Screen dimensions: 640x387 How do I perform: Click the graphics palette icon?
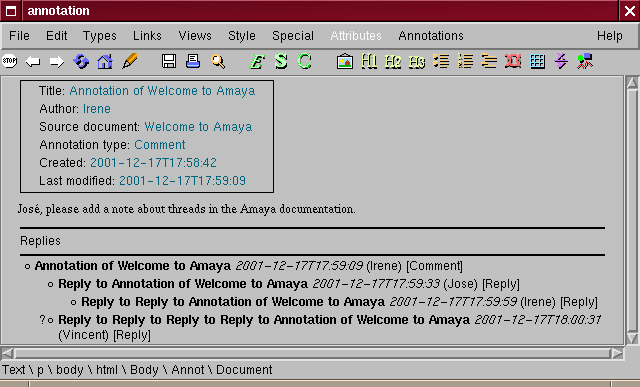(x=585, y=62)
